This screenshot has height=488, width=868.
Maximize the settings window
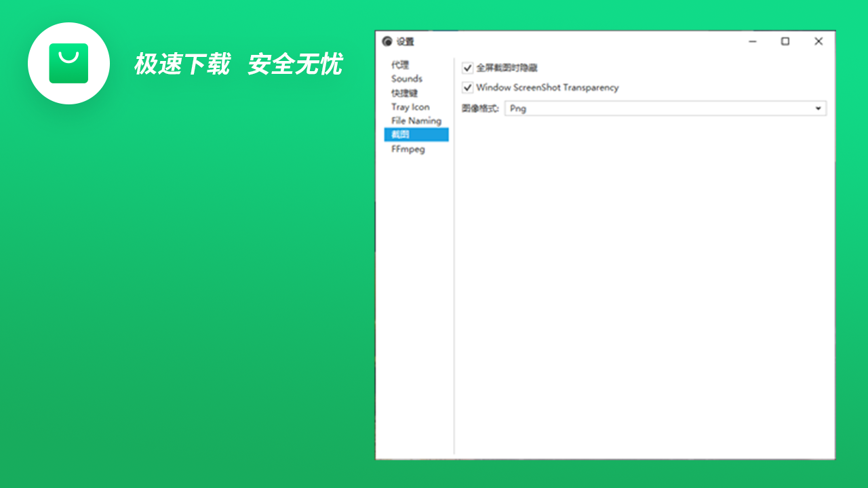[x=785, y=41]
